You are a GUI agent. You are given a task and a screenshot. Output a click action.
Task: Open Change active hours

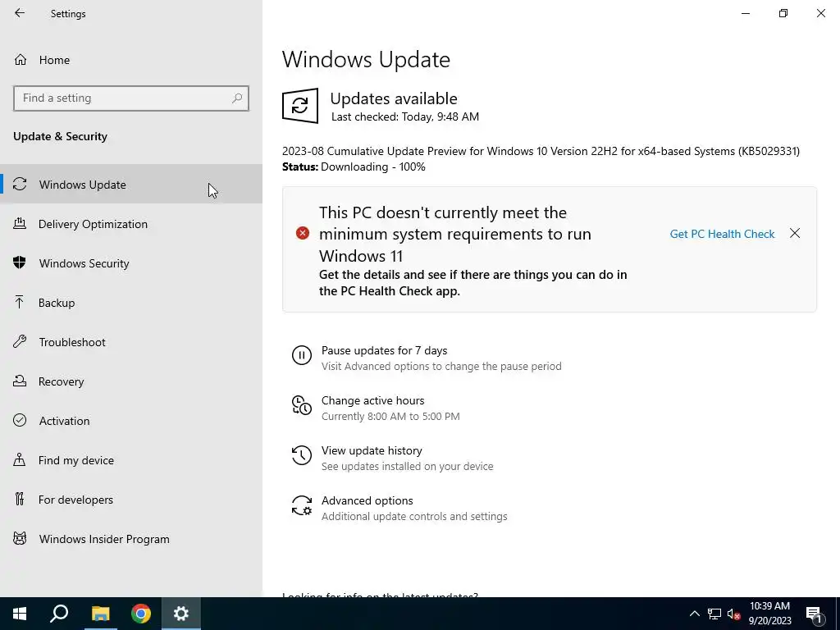click(x=373, y=400)
